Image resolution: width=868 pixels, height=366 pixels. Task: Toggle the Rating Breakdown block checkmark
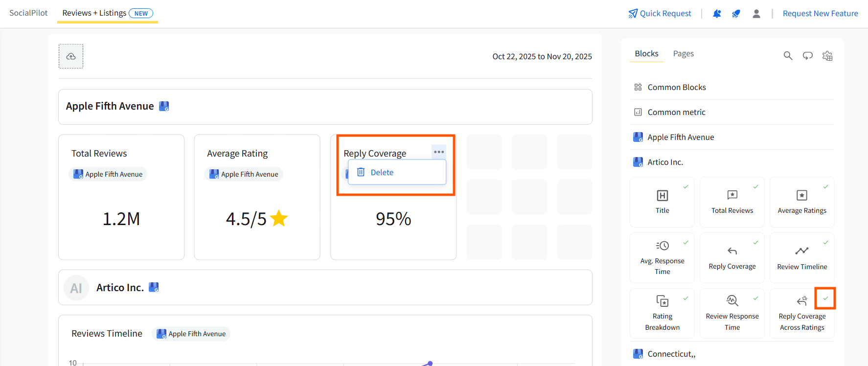pos(685,298)
